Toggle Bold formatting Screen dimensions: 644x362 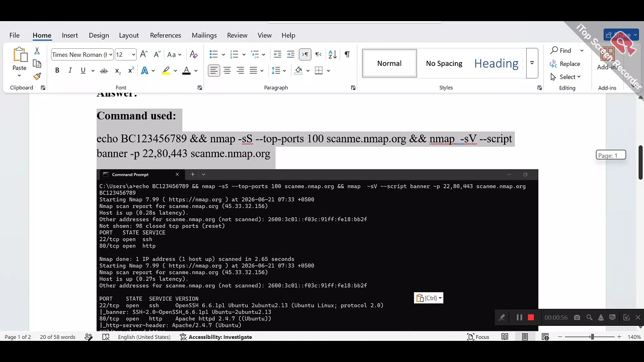pos(57,70)
